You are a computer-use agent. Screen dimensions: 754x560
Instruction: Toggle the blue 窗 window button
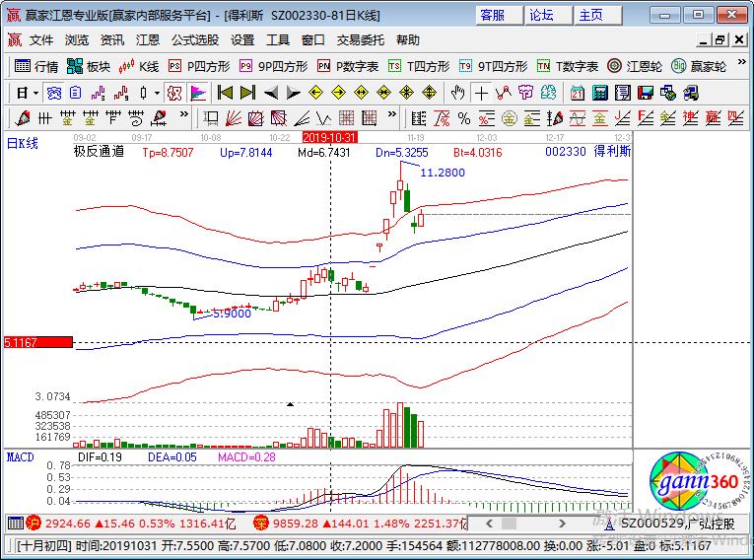[x=54, y=93]
